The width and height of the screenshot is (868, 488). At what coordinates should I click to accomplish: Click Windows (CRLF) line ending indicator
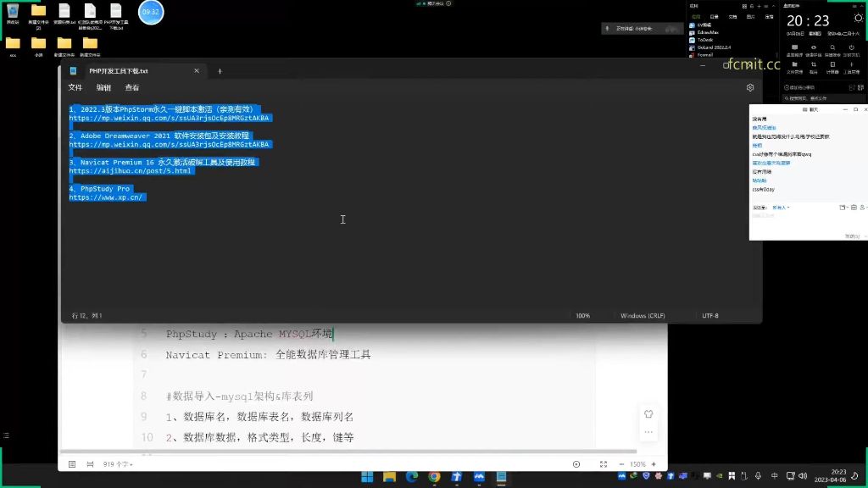tap(643, 315)
